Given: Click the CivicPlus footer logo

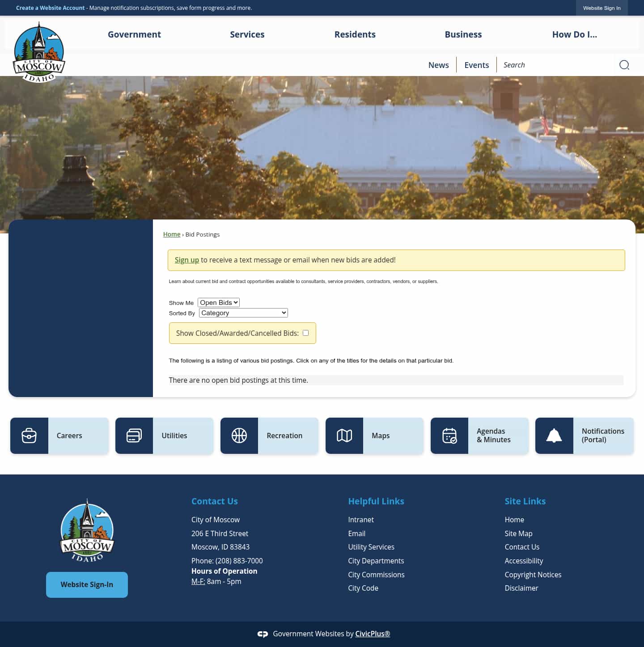Looking at the screenshot, I should coord(263,634).
